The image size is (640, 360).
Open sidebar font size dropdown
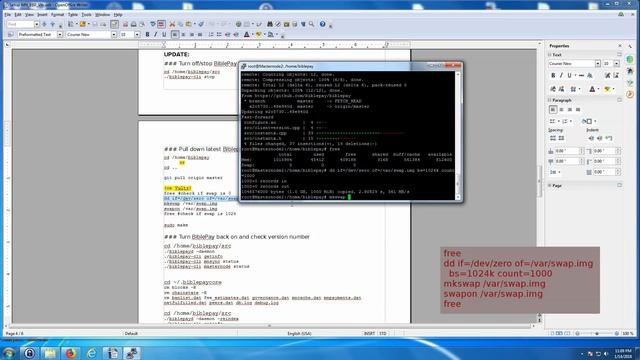[x=616, y=64]
